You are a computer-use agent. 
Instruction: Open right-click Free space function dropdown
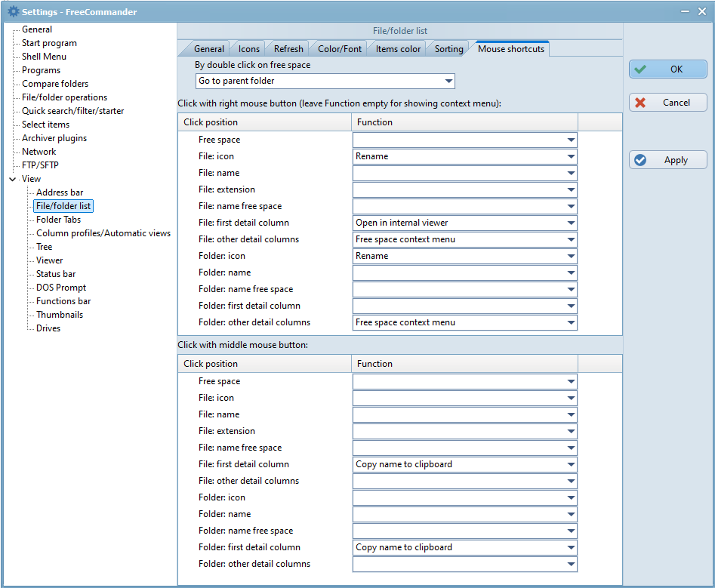[x=464, y=140]
